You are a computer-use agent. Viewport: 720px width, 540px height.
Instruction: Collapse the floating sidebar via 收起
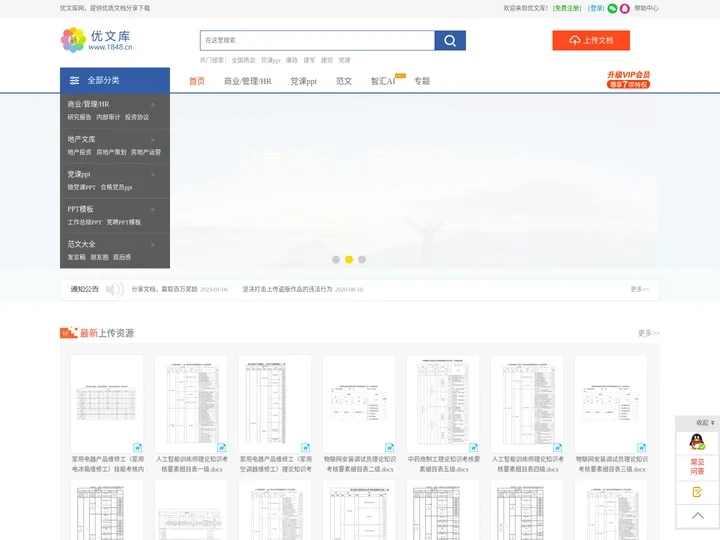[x=705, y=422]
